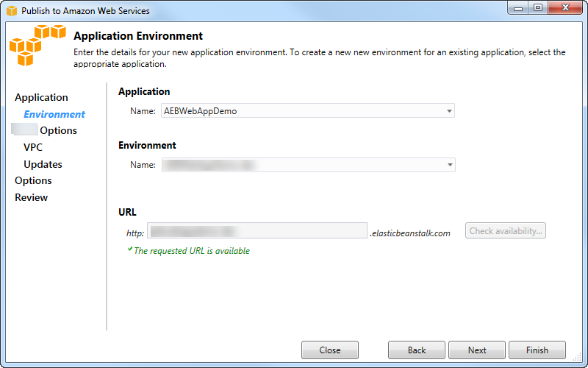Click the URL subdomain text field
588x368 pixels.
(x=257, y=231)
